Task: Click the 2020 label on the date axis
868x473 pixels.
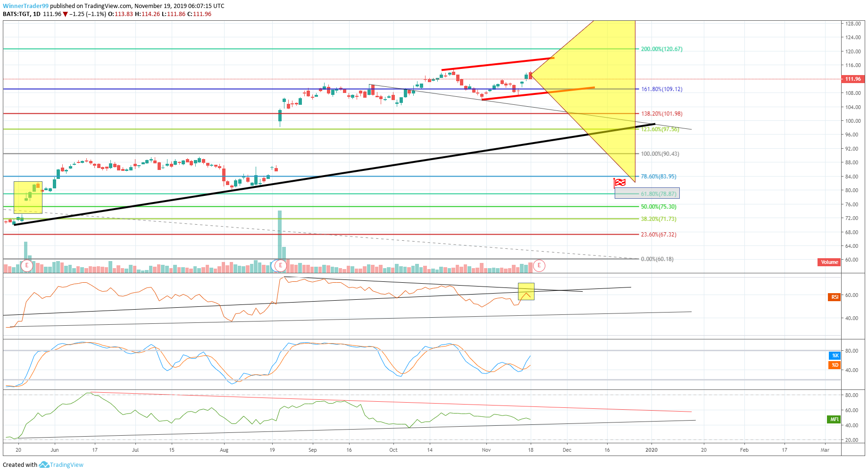Action: (651, 450)
